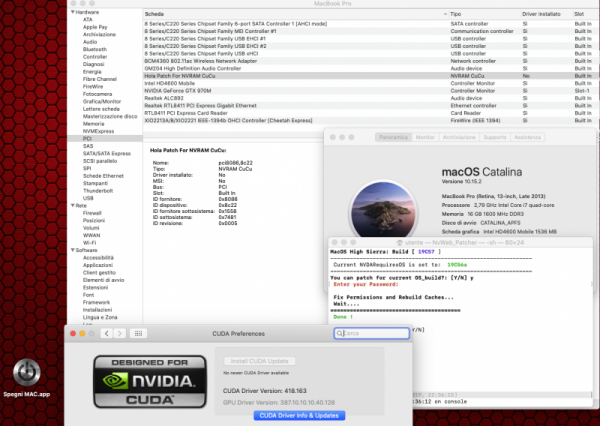Minimize the CUDA Preferences window
The width and height of the screenshot is (600, 426).
82,333
